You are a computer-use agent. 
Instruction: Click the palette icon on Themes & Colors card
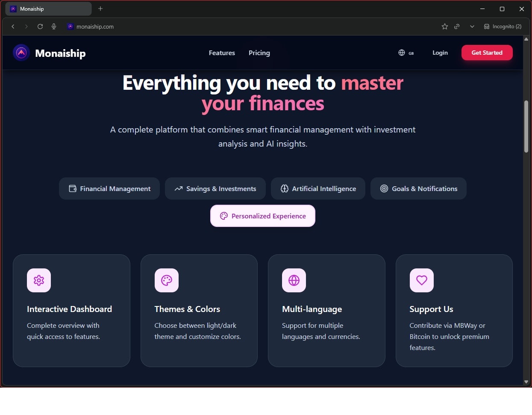point(167,280)
